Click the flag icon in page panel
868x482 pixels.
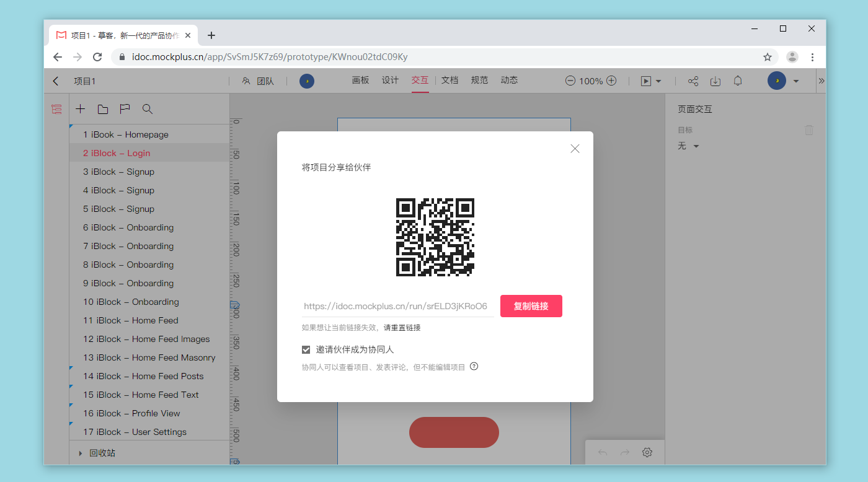point(125,109)
